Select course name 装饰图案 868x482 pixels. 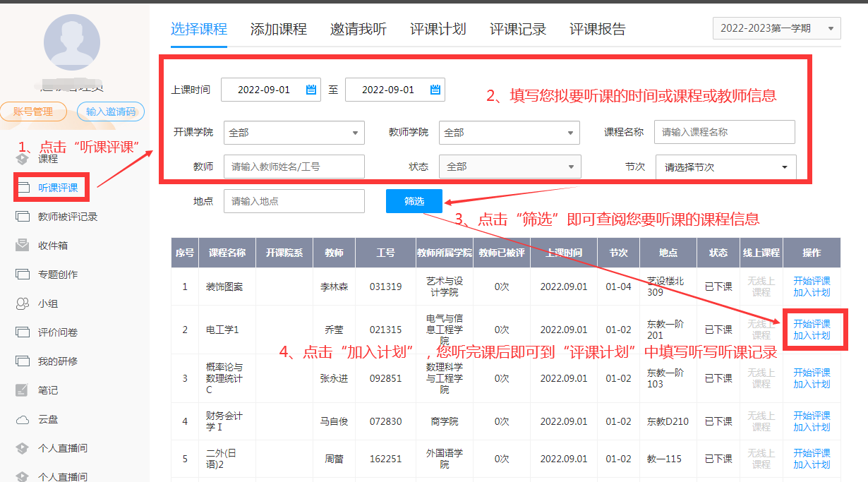(224, 287)
